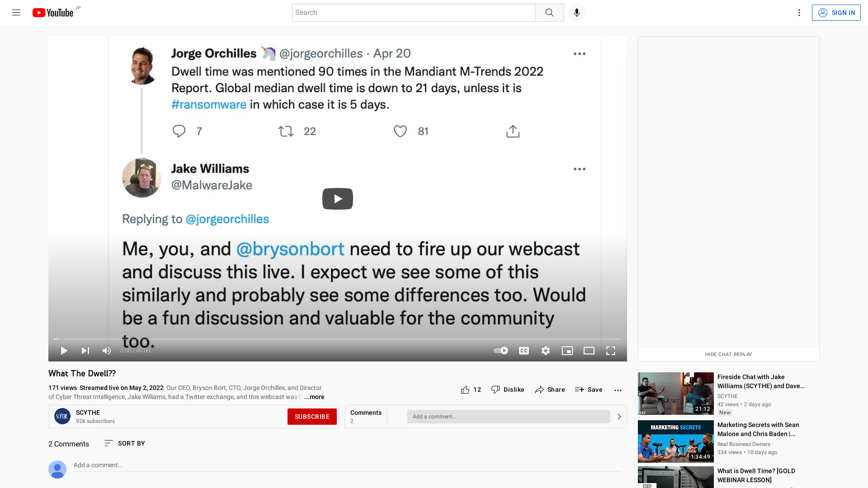868x488 pixels.
Task: Mute the video volume
Action: [107, 351]
